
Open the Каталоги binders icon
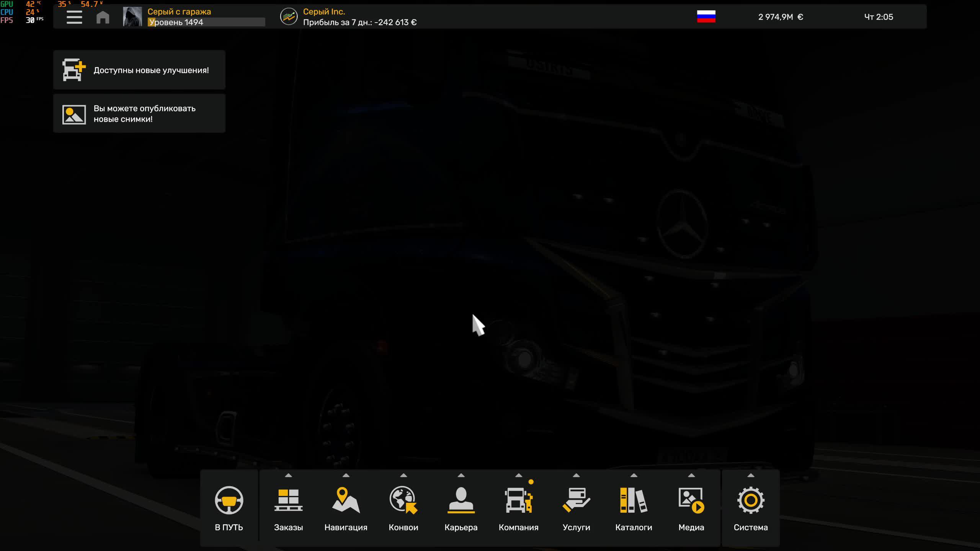(x=634, y=500)
